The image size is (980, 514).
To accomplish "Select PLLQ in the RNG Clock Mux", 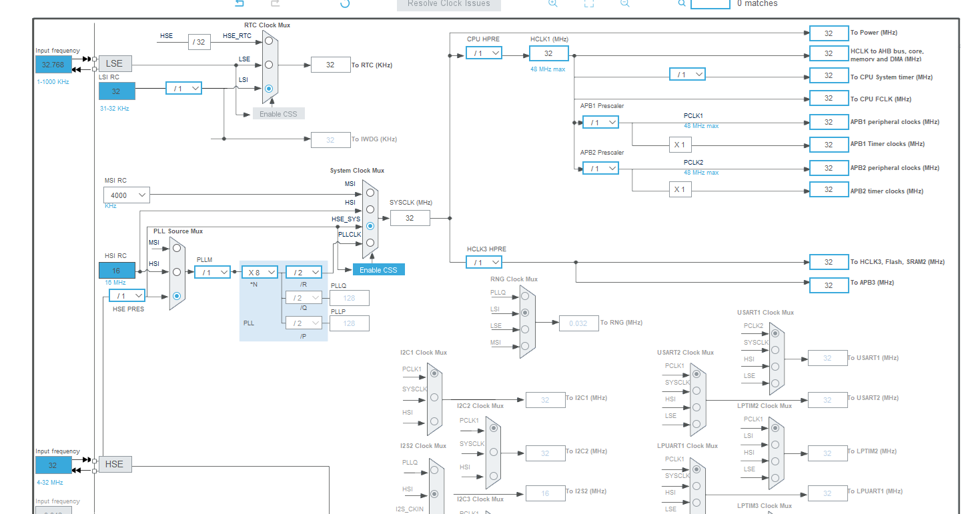I will point(525,296).
